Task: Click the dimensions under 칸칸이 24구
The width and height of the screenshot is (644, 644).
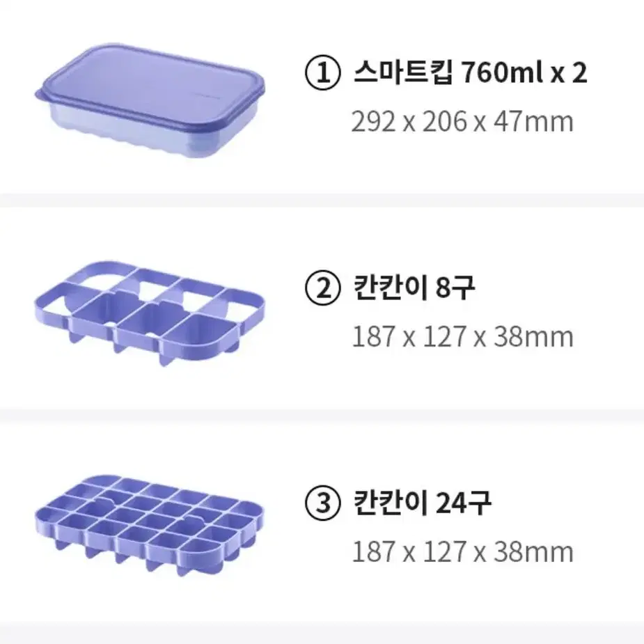Action: [x=462, y=551]
